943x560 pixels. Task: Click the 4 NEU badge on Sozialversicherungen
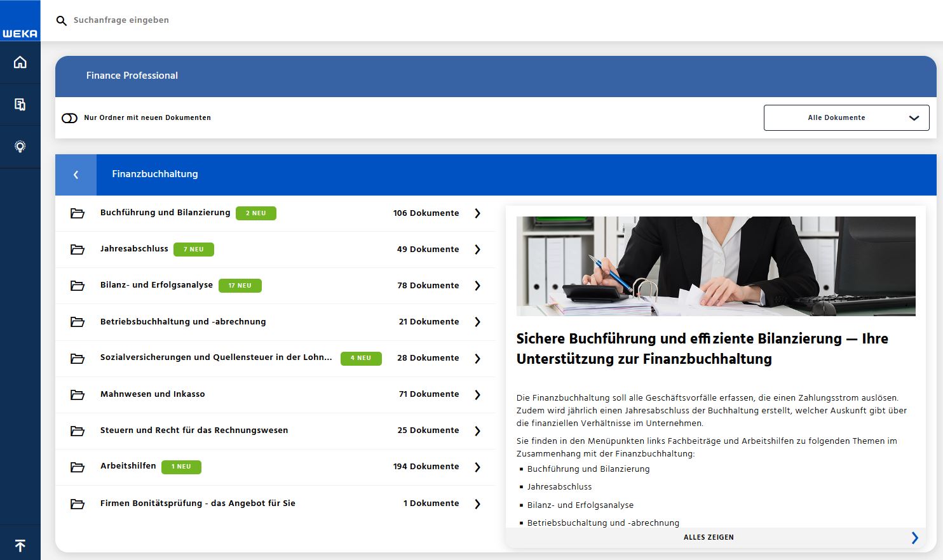pos(361,358)
